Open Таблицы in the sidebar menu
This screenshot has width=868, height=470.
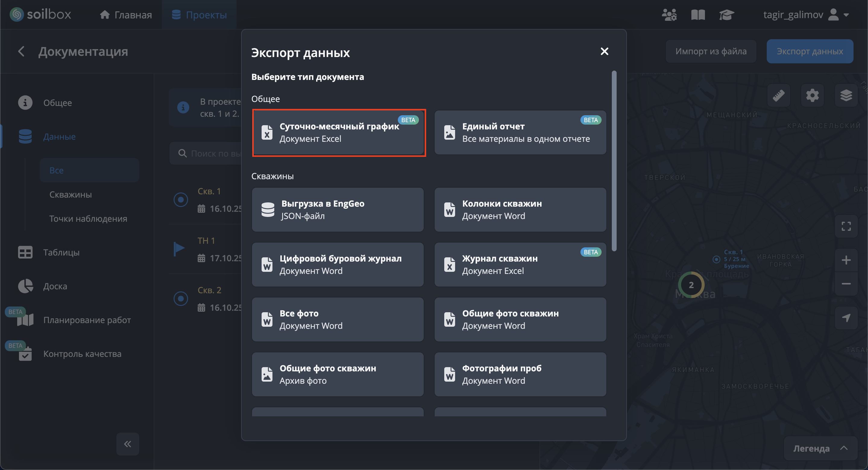[x=61, y=252]
